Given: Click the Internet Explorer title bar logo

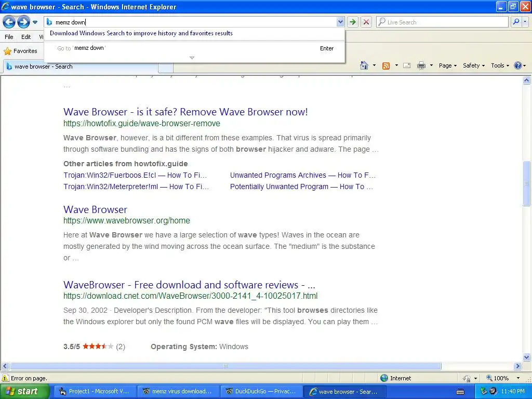Looking at the screenshot, I should (x=5, y=6).
